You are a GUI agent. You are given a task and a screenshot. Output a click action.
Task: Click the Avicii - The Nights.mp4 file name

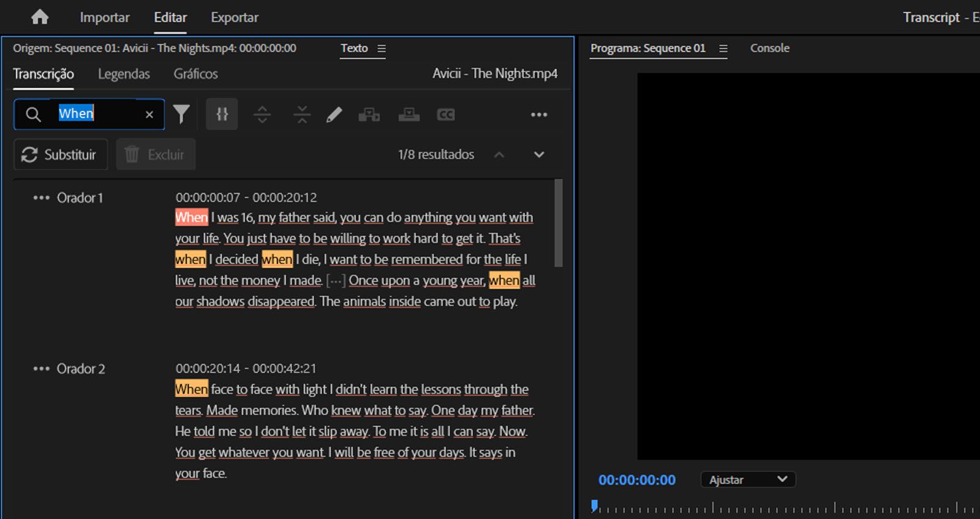click(495, 74)
